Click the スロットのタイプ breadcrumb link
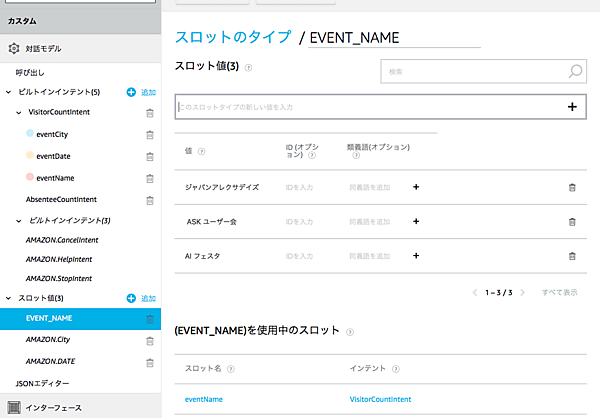The width and height of the screenshot is (600, 418). tap(233, 38)
